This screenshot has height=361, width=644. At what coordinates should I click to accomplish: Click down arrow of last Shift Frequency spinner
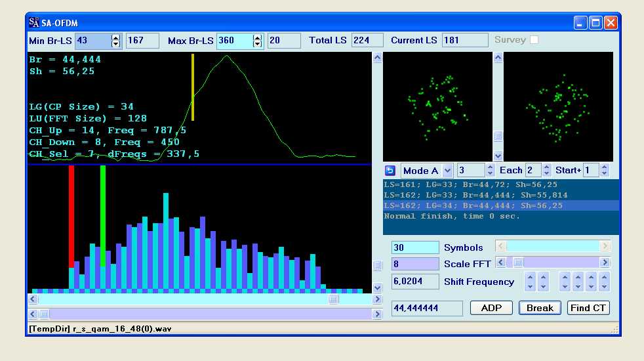coord(604,286)
